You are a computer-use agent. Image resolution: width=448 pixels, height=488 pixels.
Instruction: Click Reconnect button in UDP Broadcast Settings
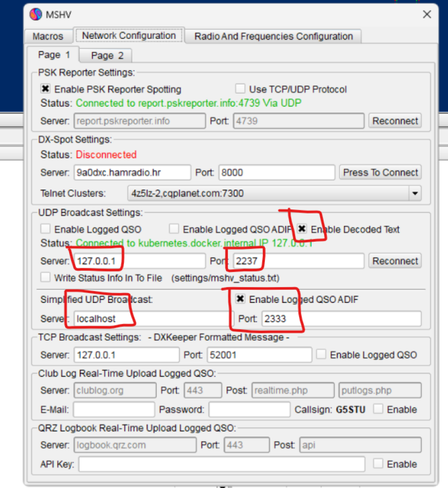(395, 261)
